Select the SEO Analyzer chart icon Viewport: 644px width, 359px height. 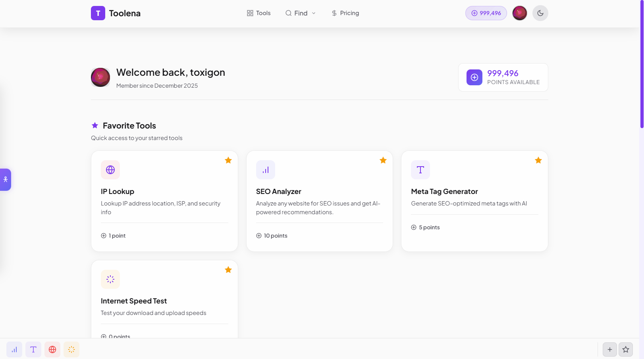click(x=265, y=170)
